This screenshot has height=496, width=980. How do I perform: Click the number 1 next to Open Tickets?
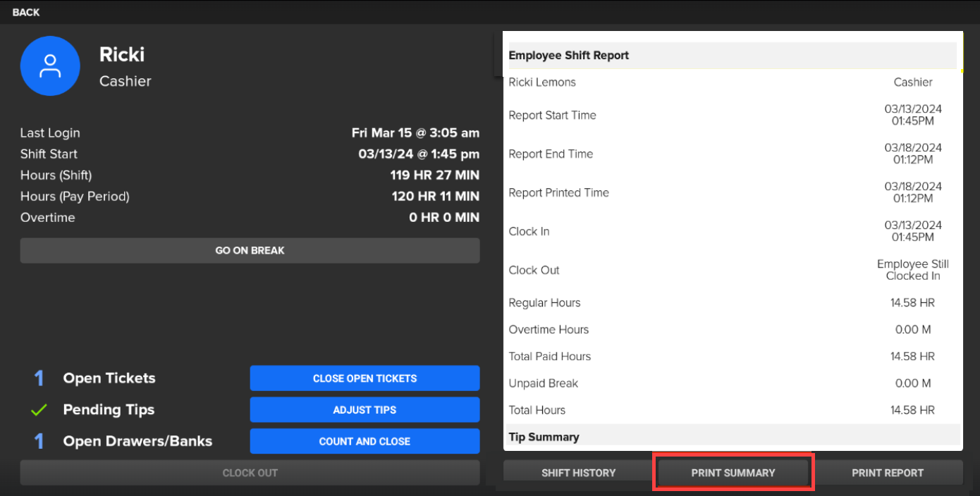coord(39,378)
